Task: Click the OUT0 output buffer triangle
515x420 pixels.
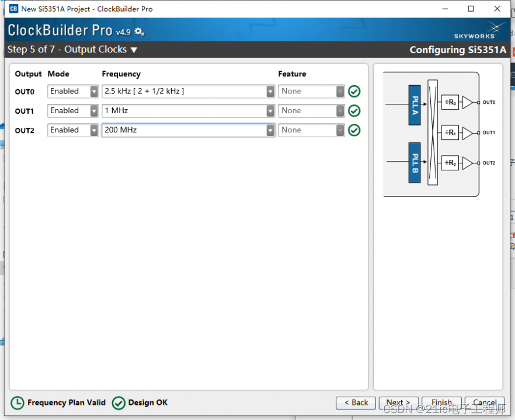Action: (x=467, y=103)
